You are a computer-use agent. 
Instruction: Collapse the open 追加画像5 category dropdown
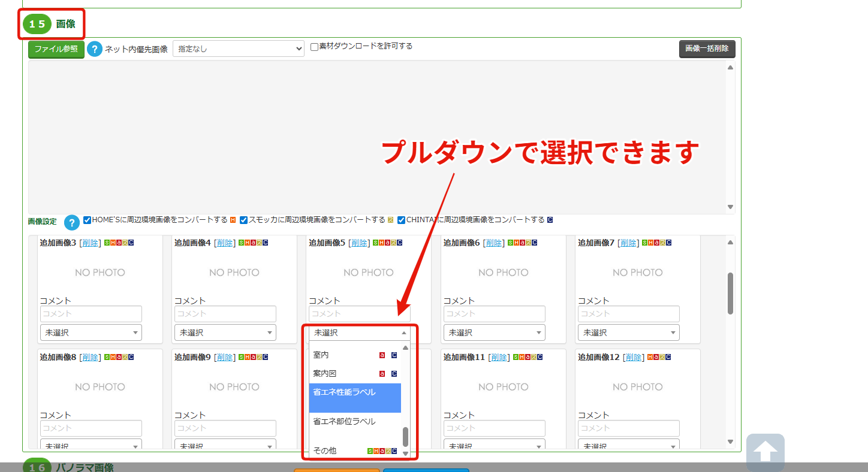(360, 332)
